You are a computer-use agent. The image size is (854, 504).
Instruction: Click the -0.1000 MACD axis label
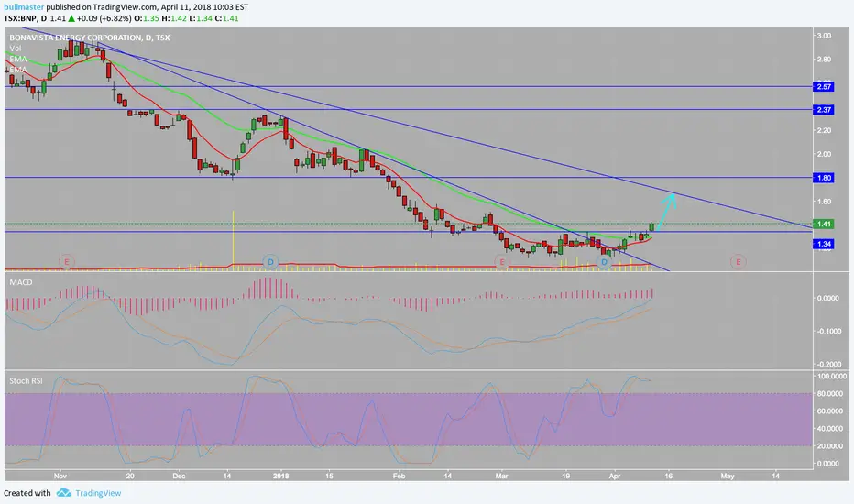(827, 332)
